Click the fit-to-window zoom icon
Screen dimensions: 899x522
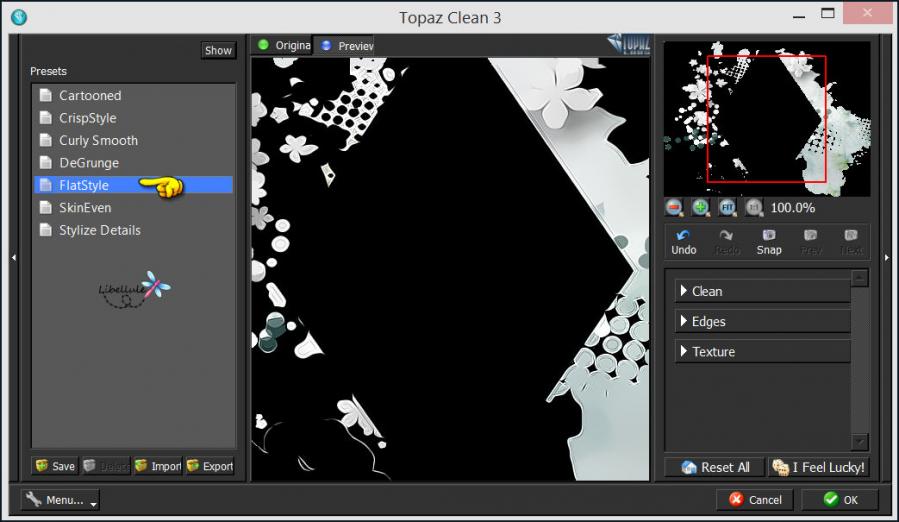pos(727,207)
